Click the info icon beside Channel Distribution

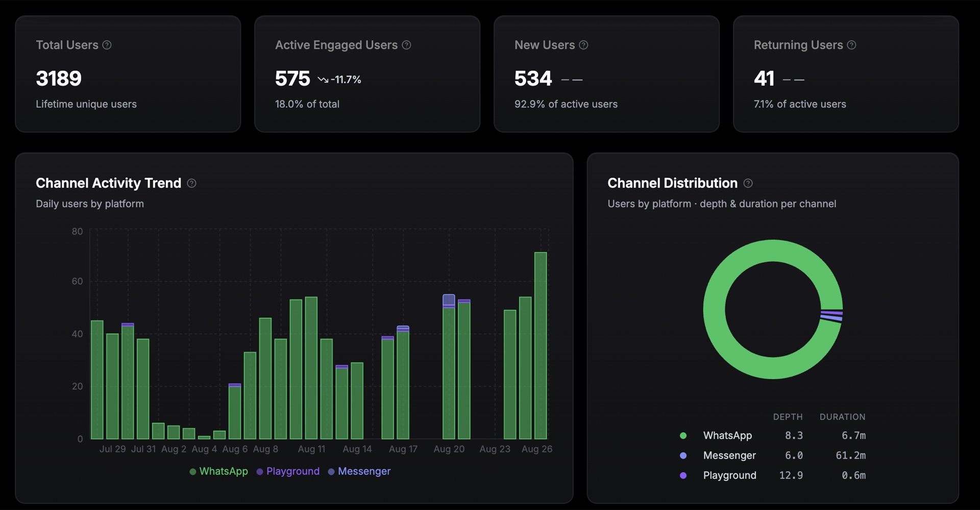748,183
